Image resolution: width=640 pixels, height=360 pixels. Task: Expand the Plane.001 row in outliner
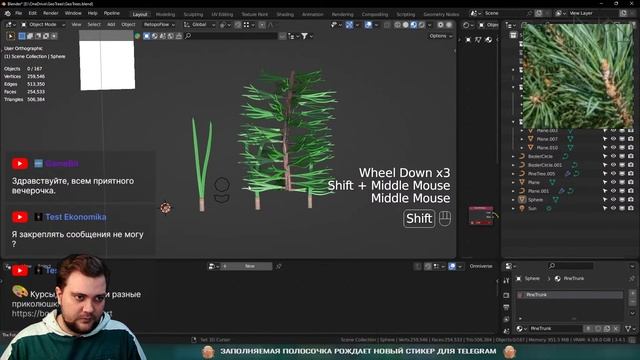click(513, 191)
